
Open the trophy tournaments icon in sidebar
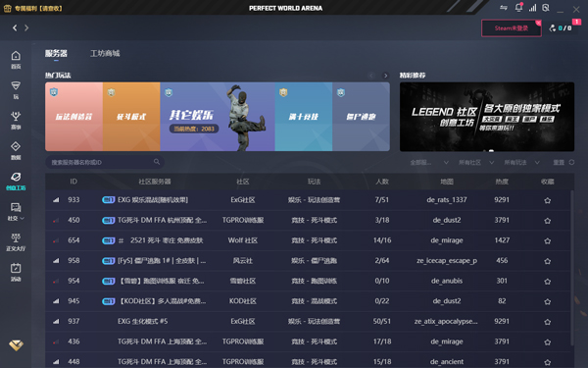(16, 116)
